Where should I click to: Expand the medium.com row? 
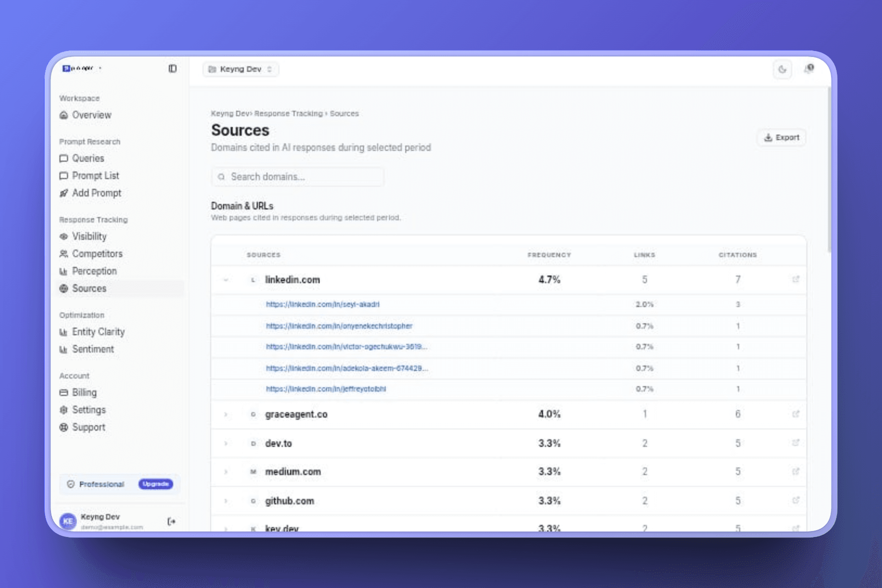tap(226, 472)
